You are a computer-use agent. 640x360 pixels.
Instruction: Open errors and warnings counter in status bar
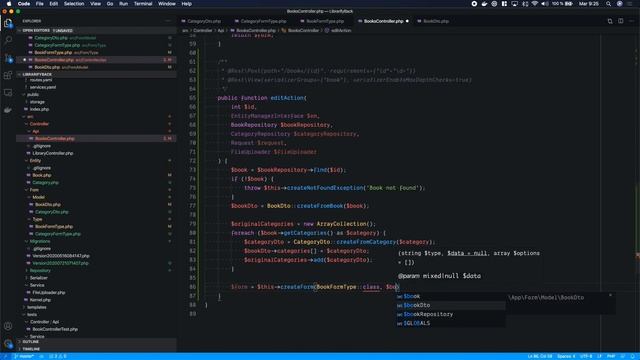58,356
